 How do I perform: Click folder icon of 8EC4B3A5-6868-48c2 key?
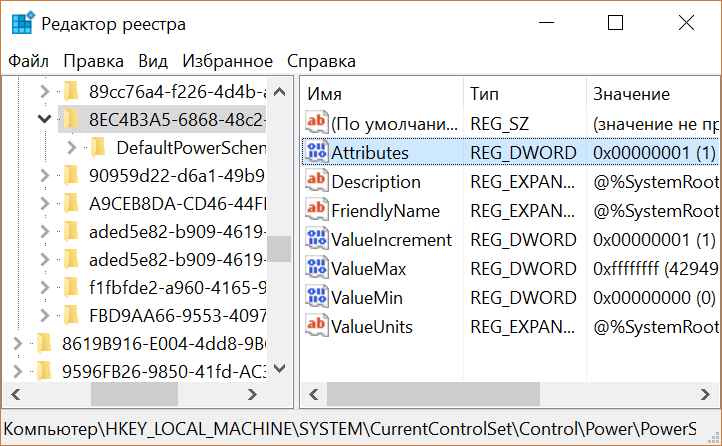coord(71,119)
